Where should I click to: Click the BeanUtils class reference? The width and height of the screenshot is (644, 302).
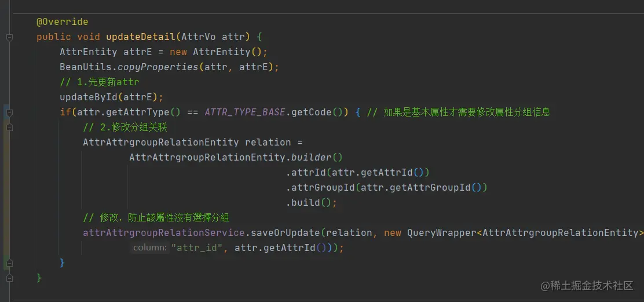[86, 67]
